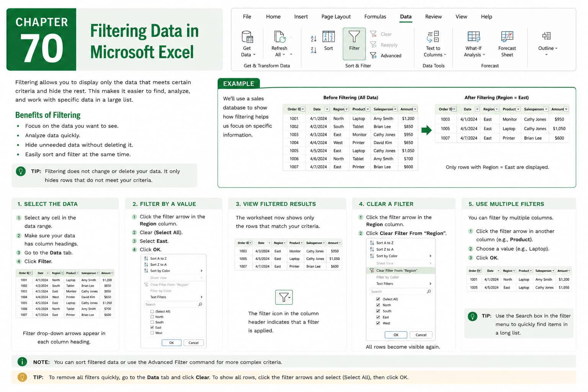The width and height of the screenshot is (588, 392).
Task: Open the What-If Analysis dropdown arrow
Action: click(x=484, y=55)
